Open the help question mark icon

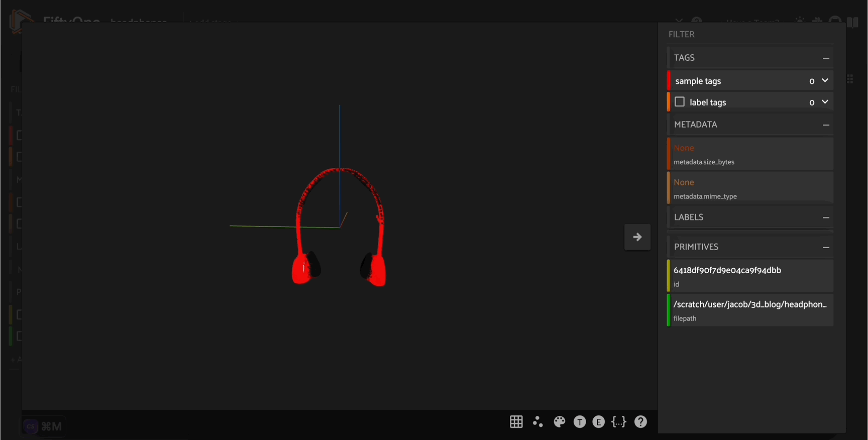coord(640,422)
